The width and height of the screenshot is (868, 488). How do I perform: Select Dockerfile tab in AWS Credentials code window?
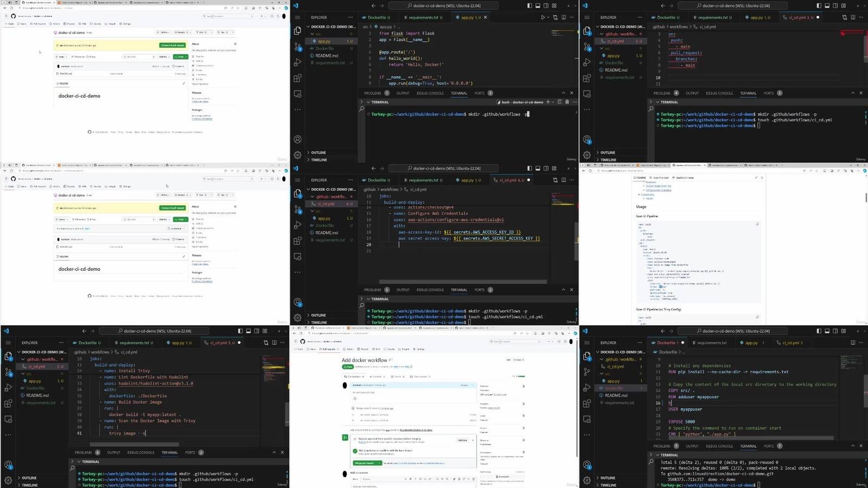377,180
